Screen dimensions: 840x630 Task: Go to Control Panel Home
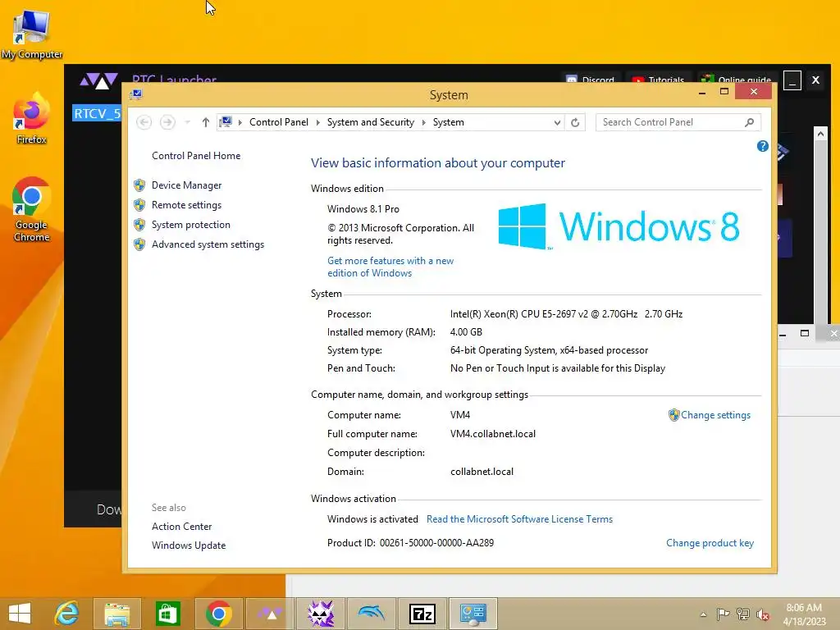[x=196, y=156]
